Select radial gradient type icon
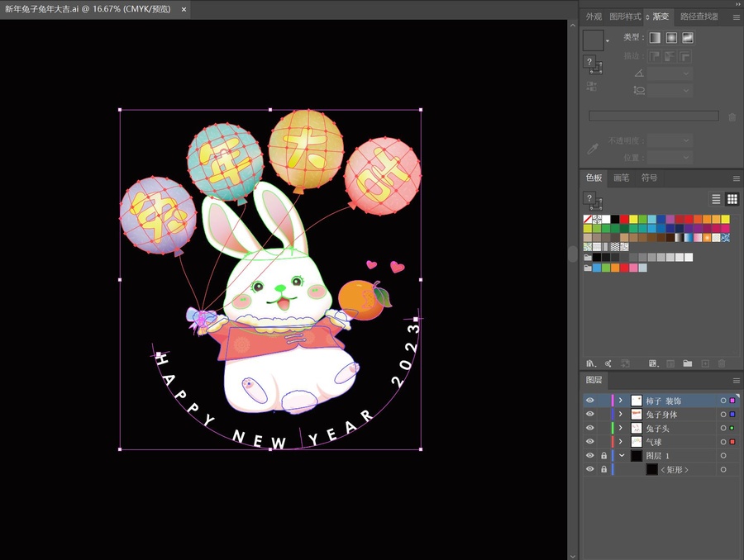This screenshot has width=744, height=560. click(671, 38)
